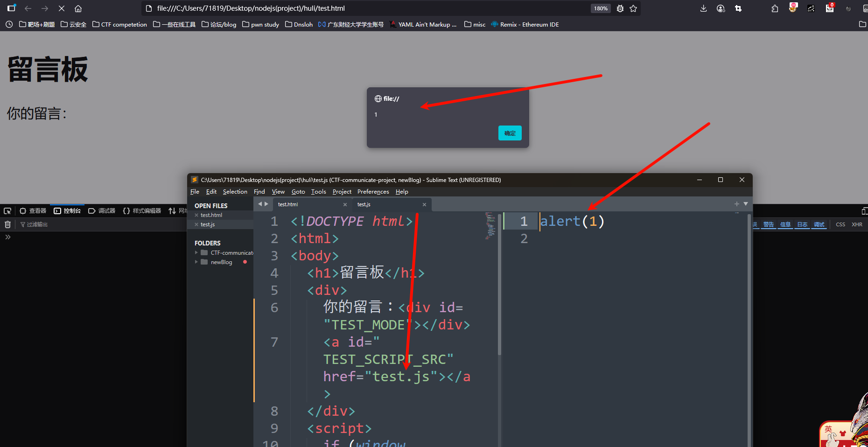Toggle the 警告 console filter
The width and height of the screenshot is (868, 447).
(768, 224)
